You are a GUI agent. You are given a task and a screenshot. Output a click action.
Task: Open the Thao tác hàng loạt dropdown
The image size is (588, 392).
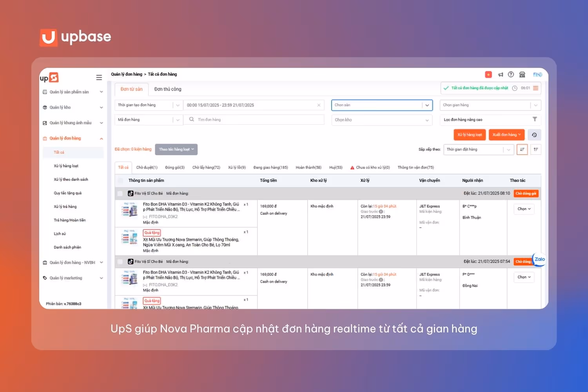176,149
